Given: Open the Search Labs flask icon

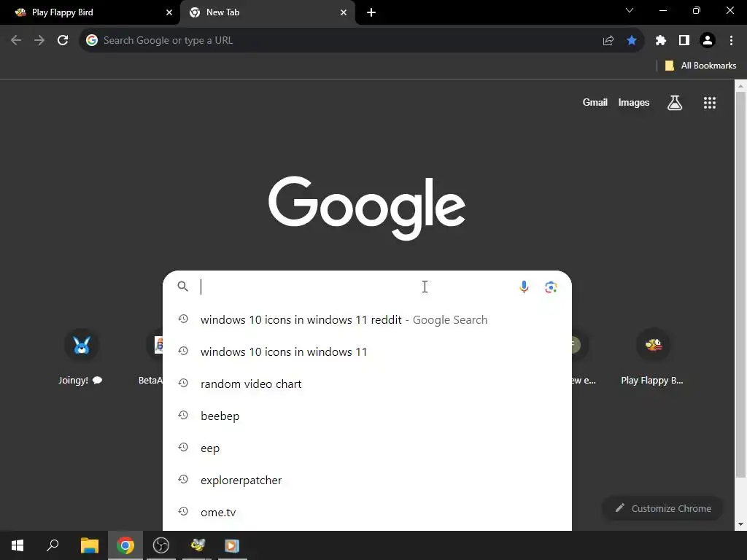Looking at the screenshot, I should 675,102.
